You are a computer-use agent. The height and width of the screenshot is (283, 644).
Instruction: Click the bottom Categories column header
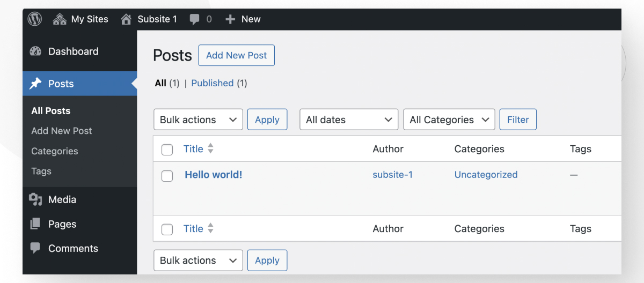pyautogui.click(x=479, y=229)
